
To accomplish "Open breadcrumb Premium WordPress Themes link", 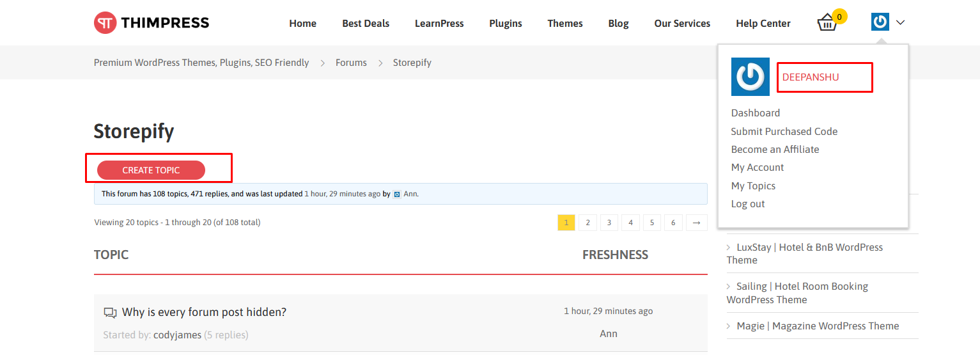I will click(x=201, y=63).
